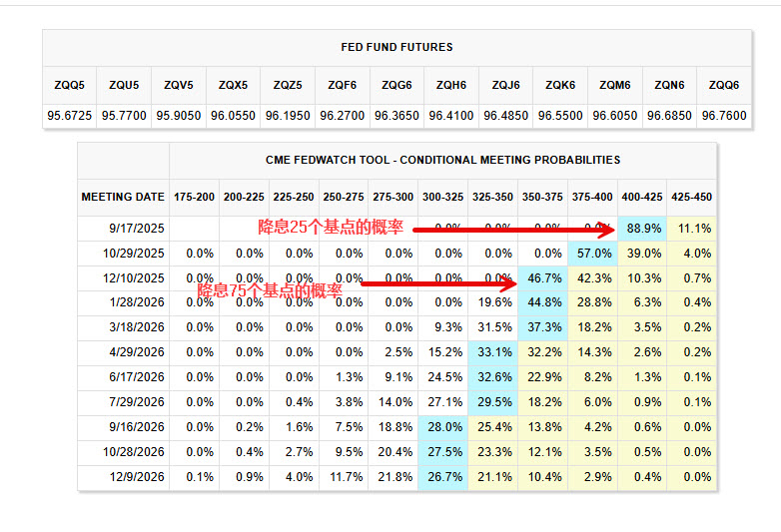The image size is (781, 532).
Task: Click the 96.0550 price cell
Action: (233, 116)
